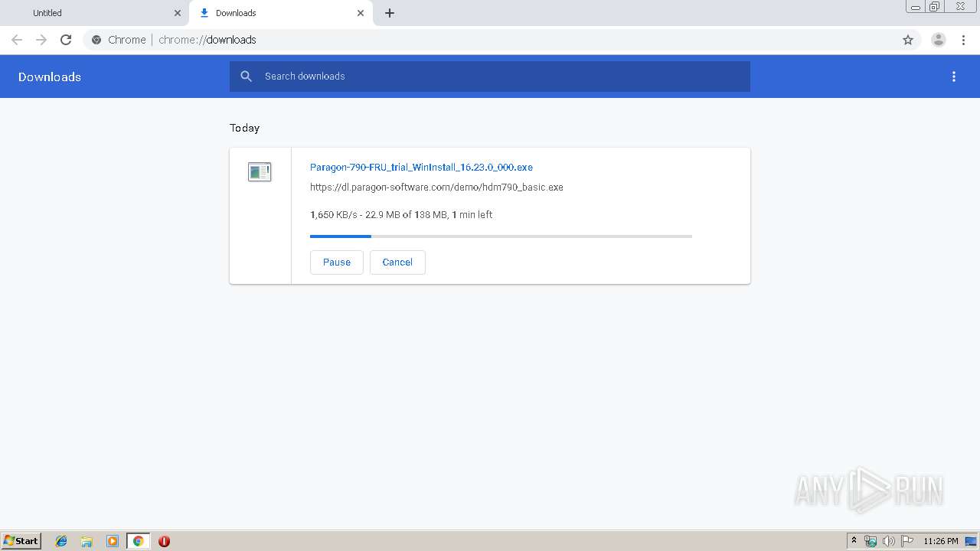
Task: Click the Chrome site info icon
Action: [x=96, y=40]
